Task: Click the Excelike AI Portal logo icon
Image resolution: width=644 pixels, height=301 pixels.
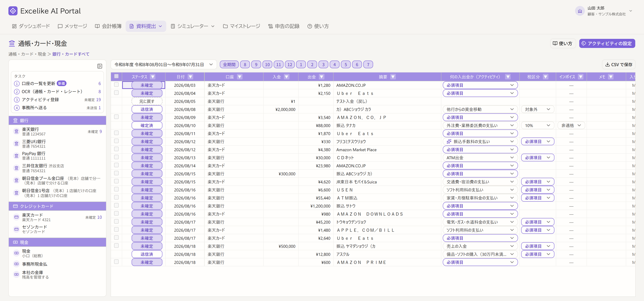Action: click(13, 11)
